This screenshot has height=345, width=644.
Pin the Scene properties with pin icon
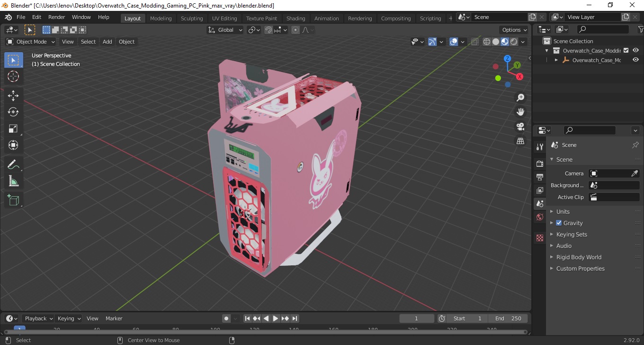point(635,145)
